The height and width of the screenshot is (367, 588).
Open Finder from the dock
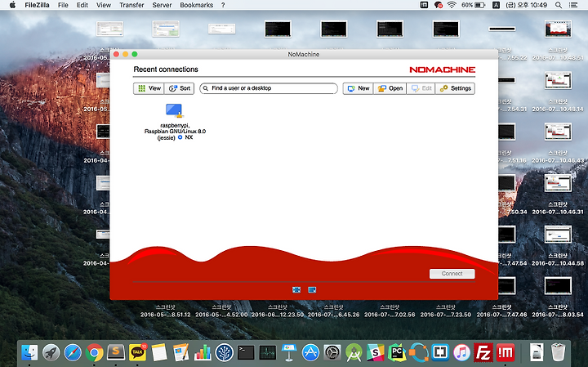(29, 353)
